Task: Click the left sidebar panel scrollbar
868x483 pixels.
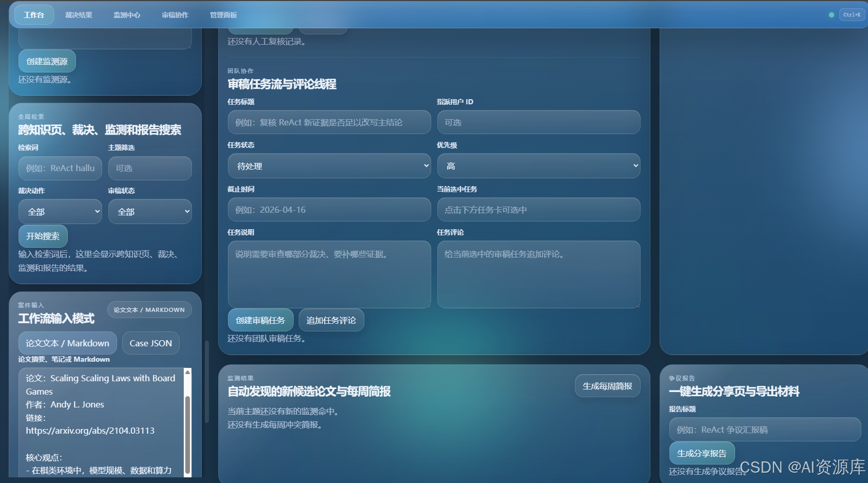Action: (207, 381)
